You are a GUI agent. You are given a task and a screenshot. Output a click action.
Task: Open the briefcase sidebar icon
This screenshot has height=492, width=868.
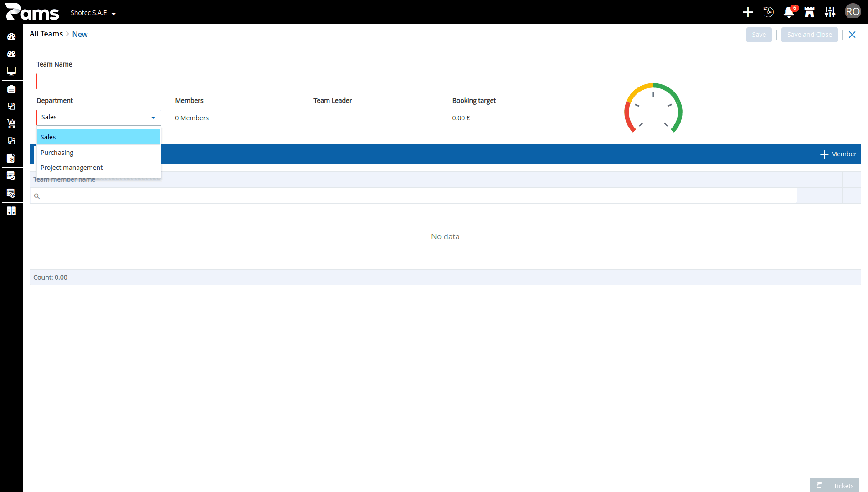11,89
